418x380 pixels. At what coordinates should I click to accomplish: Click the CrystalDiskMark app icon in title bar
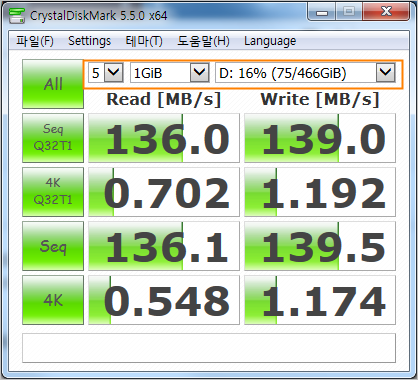point(17,15)
